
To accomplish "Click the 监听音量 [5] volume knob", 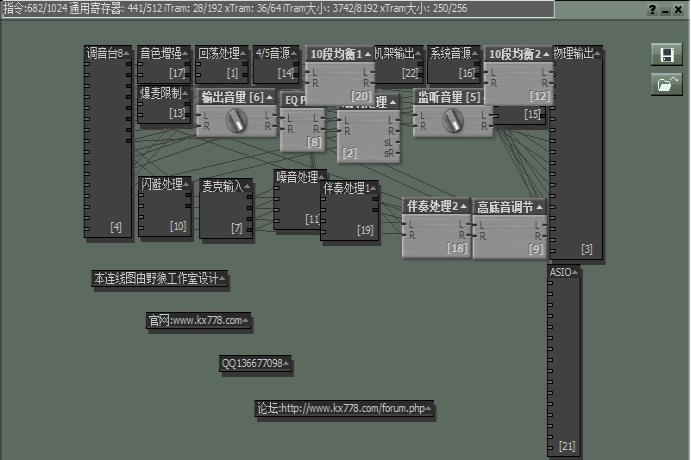I will (x=453, y=120).
